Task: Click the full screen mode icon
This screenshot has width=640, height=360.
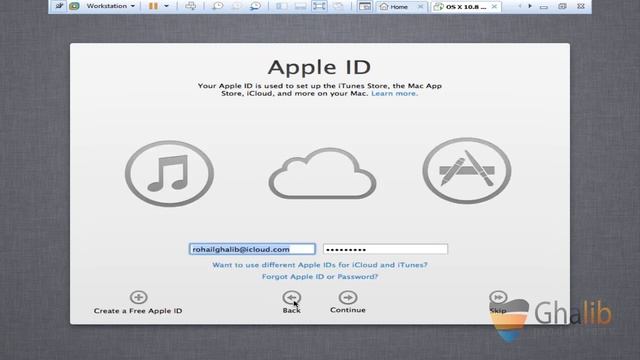Action: click(x=319, y=6)
